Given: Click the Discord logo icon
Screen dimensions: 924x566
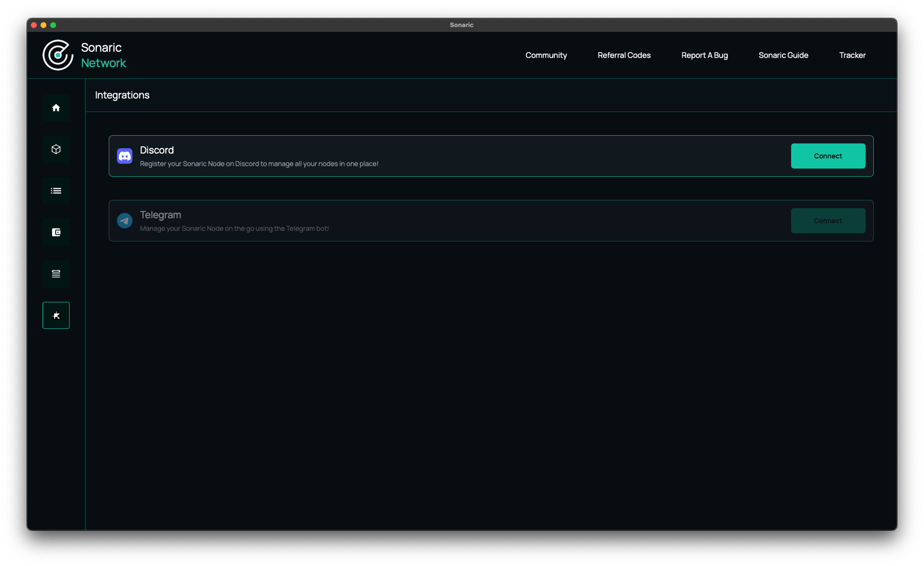Looking at the screenshot, I should (x=125, y=156).
